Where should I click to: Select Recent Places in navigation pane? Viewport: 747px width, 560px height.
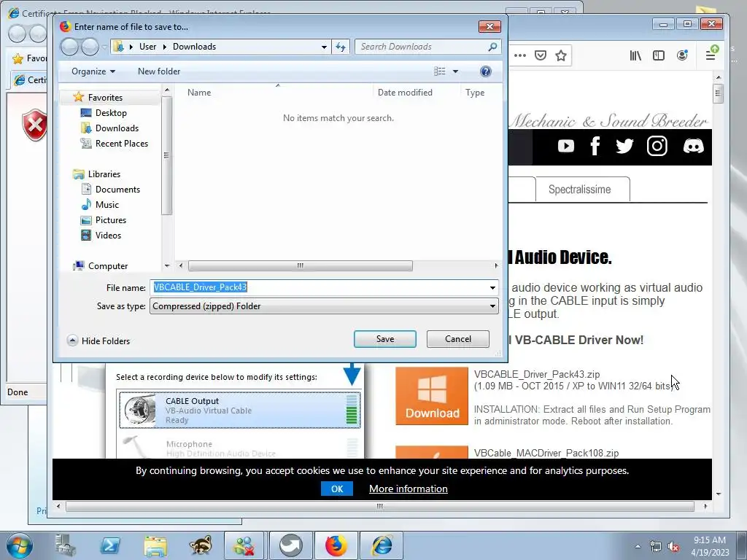click(x=122, y=144)
